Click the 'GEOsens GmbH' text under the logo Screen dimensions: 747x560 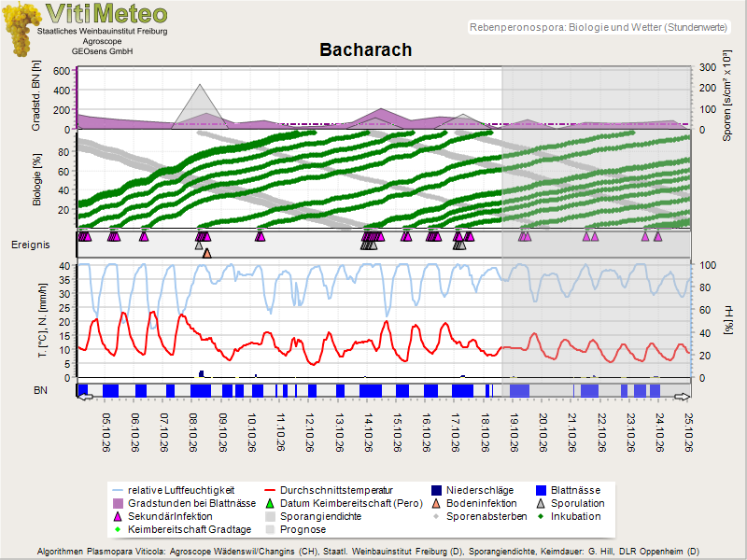(x=103, y=51)
